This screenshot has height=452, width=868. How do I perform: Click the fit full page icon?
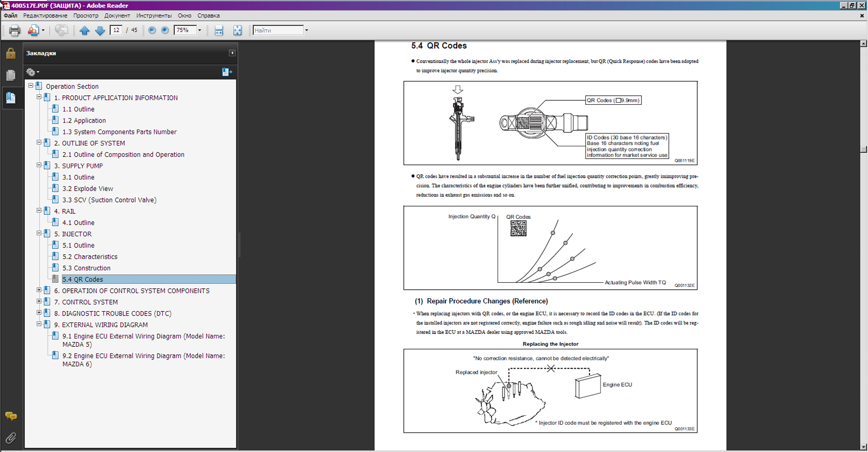(237, 31)
